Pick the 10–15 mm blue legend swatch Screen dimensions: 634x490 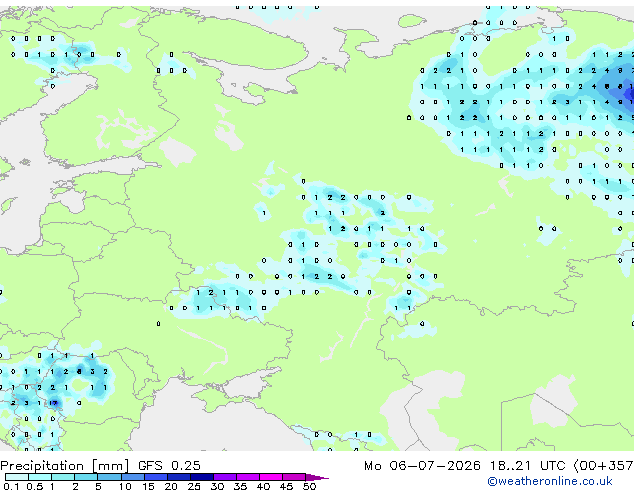pos(133,477)
